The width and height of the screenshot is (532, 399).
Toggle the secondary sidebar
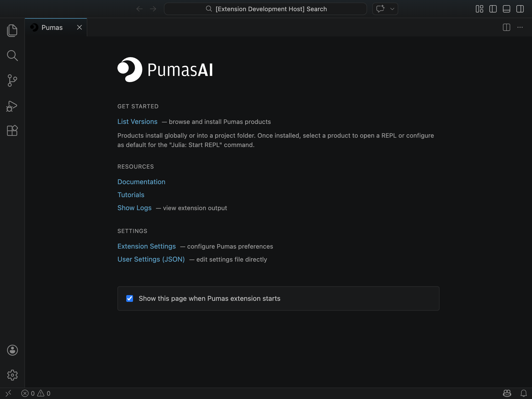[520, 9]
